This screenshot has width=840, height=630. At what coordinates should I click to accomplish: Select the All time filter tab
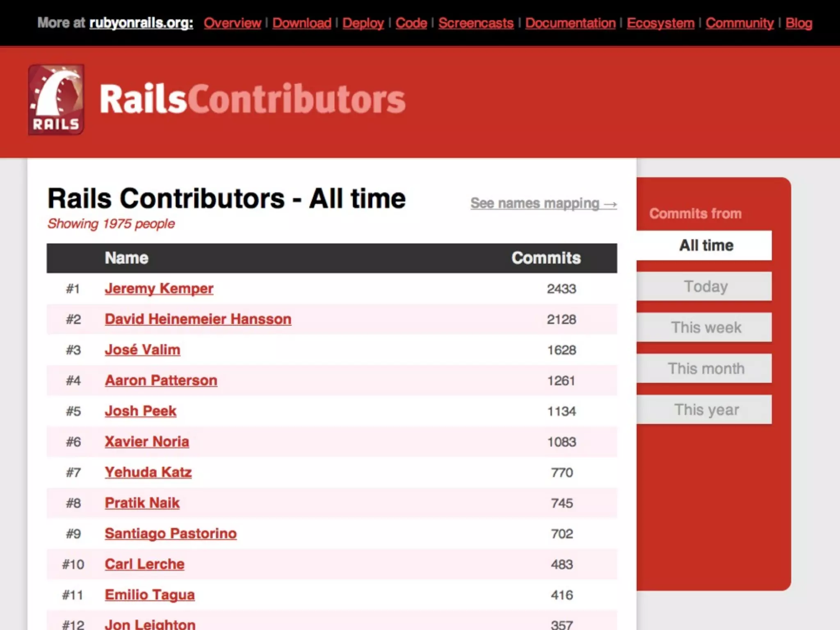(x=706, y=245)
